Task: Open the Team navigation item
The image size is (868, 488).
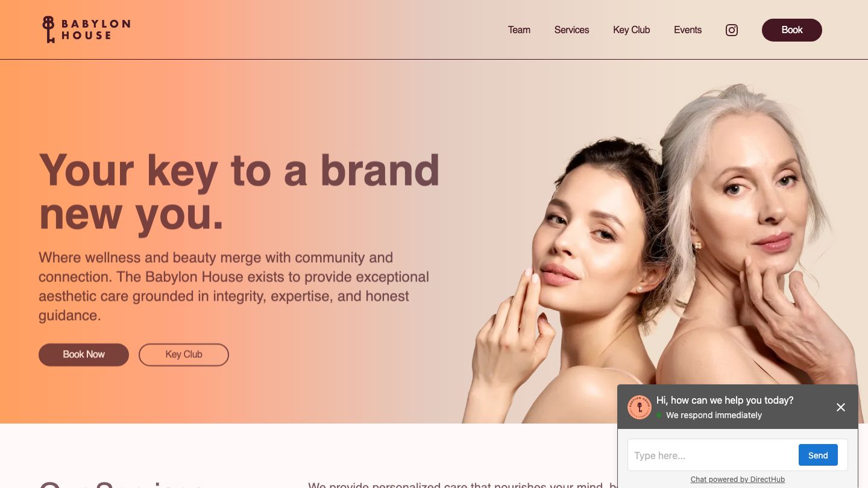Action: click(x=519, y=30)
